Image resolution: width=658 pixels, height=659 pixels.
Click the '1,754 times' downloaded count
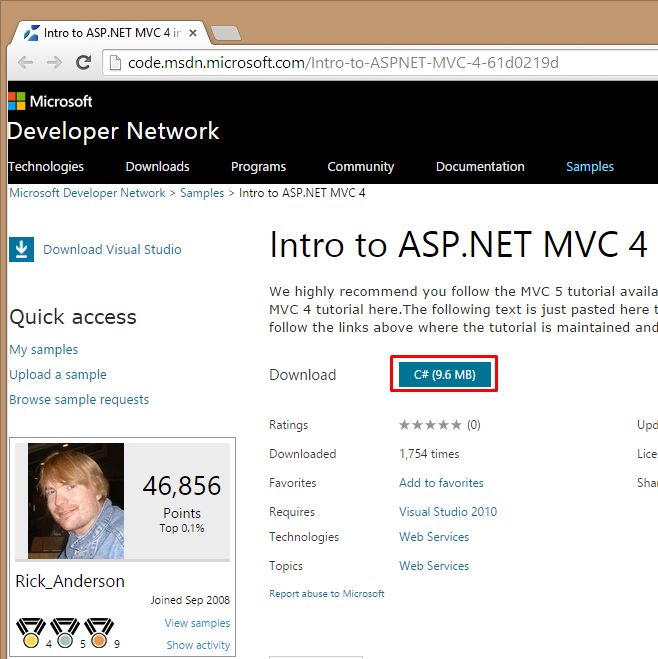pyautogui.click(x=429, y=454)
